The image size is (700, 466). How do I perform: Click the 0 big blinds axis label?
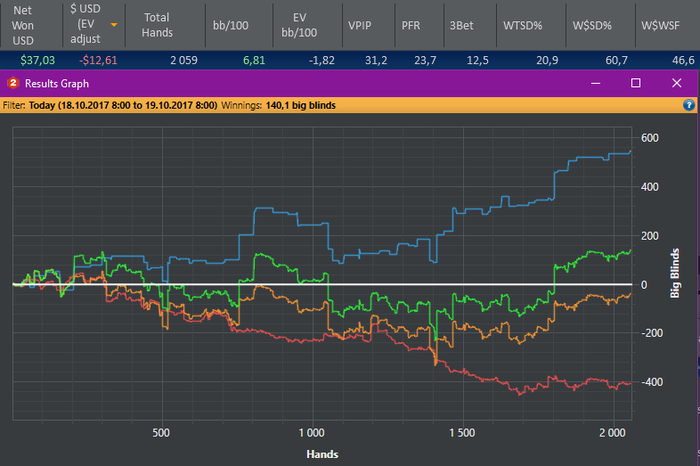tap(644, 285)
